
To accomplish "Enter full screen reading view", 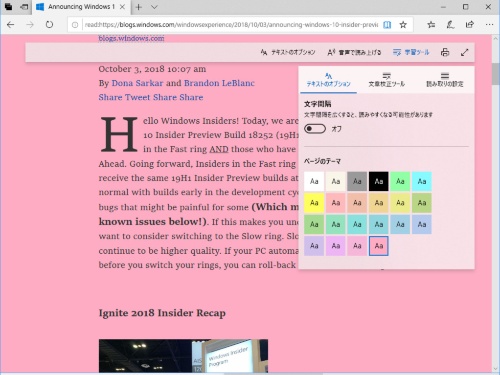I will (465, 52).
